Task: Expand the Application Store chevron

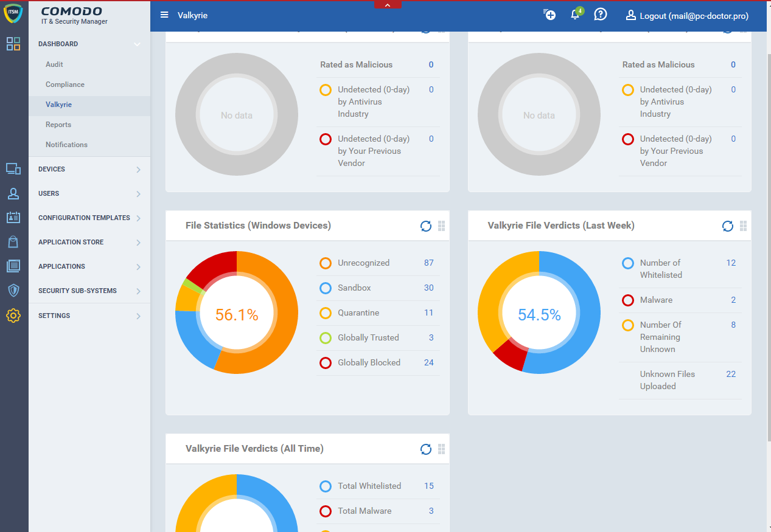Action: (139, 243)
